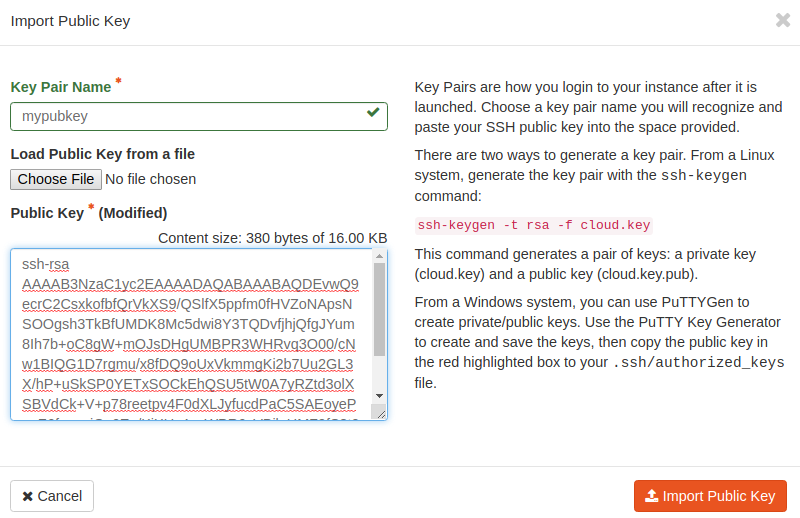Click the Import Public Key button
This screenshot has height=518, width=800.
(710, 496)
